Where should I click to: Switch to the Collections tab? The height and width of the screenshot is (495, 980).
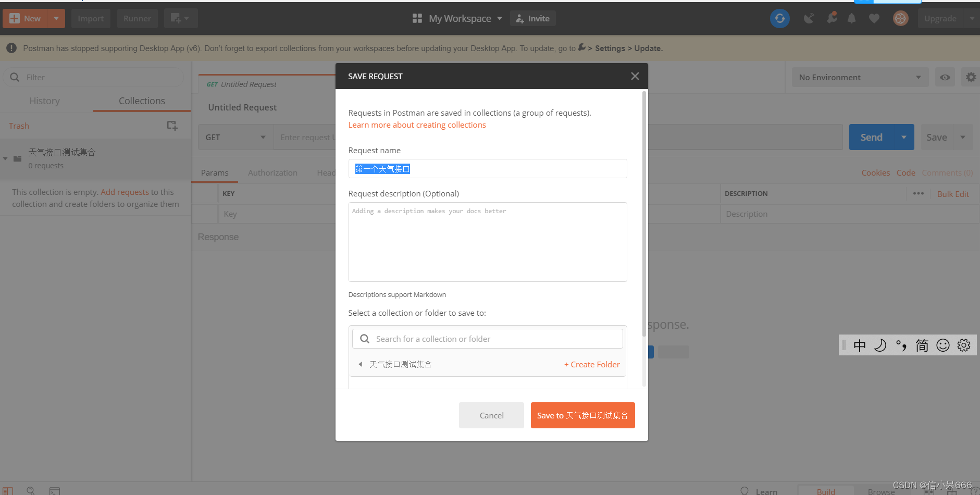pyautogui.click(x=142, y=101)
